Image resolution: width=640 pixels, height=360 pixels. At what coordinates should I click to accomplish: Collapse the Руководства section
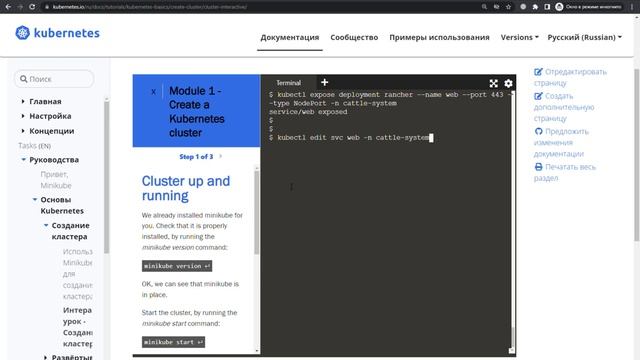(x=23, y=160)
